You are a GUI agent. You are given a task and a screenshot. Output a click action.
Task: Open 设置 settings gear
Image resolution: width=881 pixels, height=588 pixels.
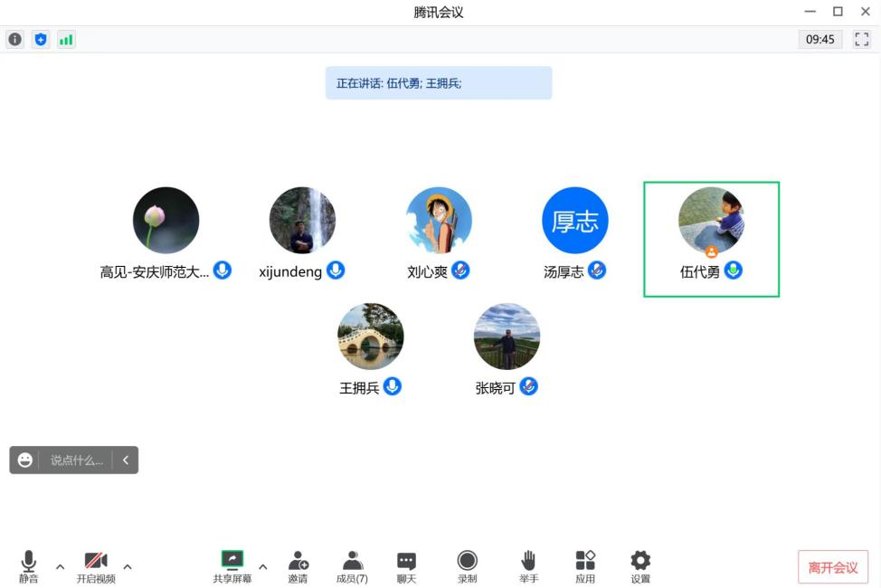(640, 561)
